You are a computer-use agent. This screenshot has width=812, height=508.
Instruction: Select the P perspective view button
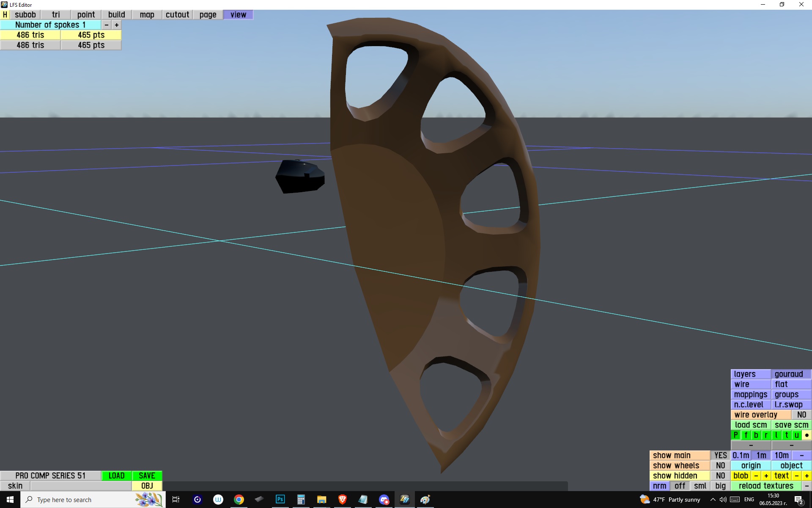point(735,435)
